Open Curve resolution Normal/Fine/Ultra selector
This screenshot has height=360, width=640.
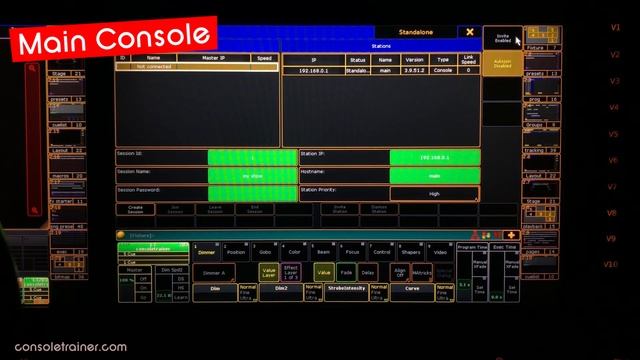pyautogui.click(x=444, y=293)
